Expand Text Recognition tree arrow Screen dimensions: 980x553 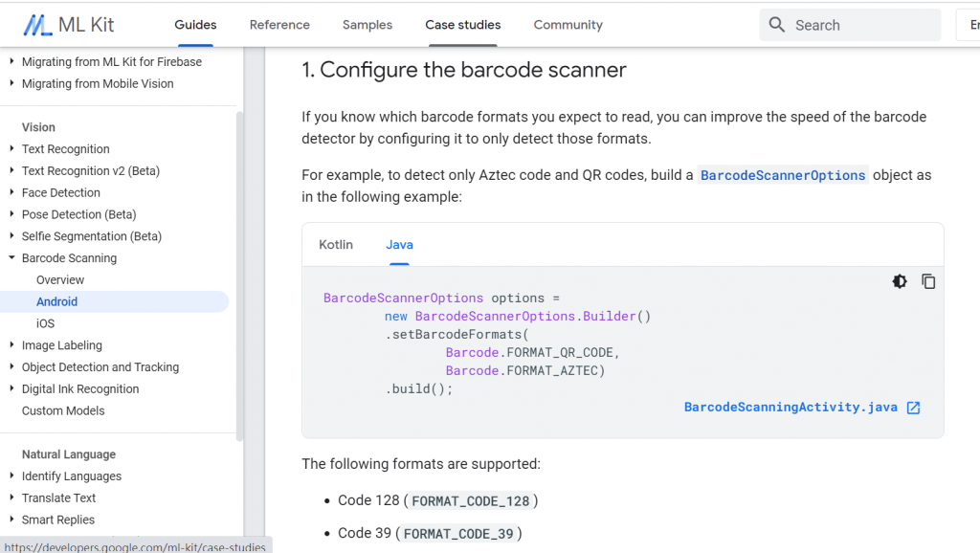click(11, 149)
